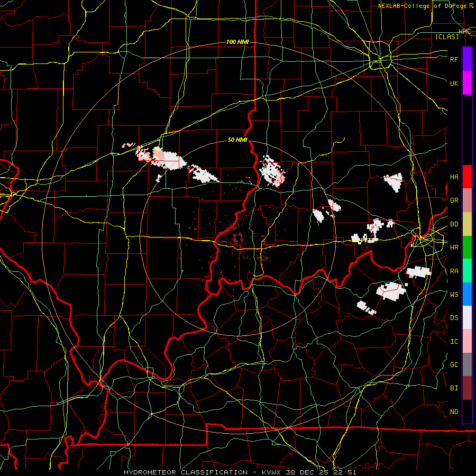Click the 'RF' legend label
This screenshot has width=476, height=476.
(454, 59)
